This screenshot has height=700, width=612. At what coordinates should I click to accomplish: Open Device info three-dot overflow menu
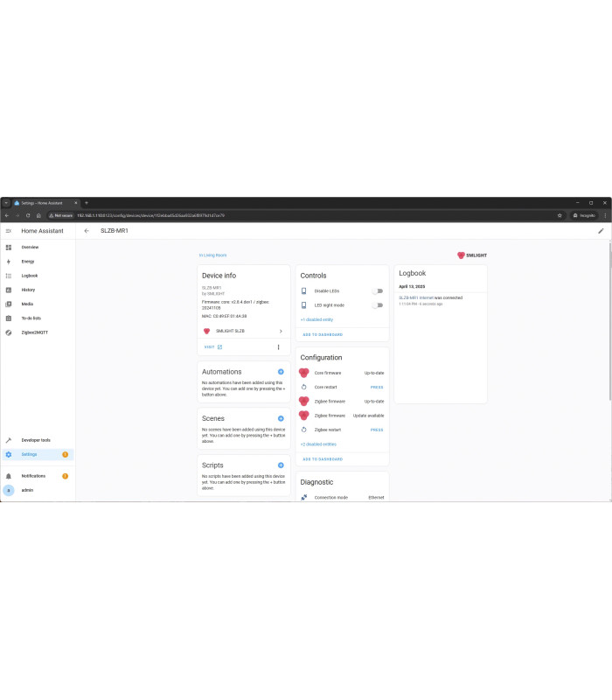point(279,347)
